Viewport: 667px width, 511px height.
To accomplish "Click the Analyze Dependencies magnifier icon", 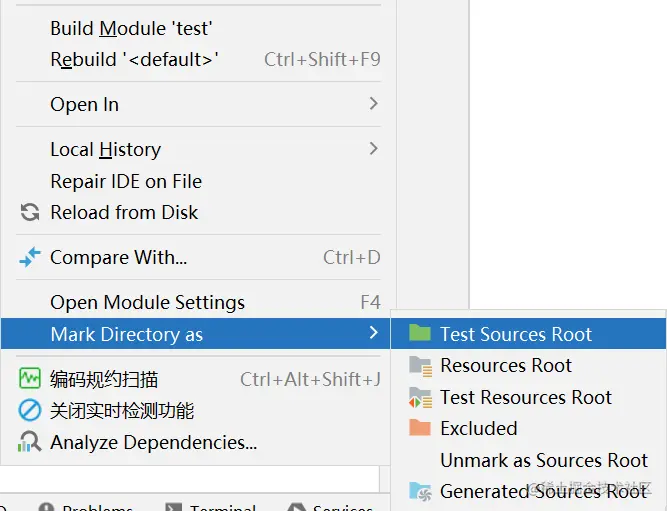I will tap(30, 442).
